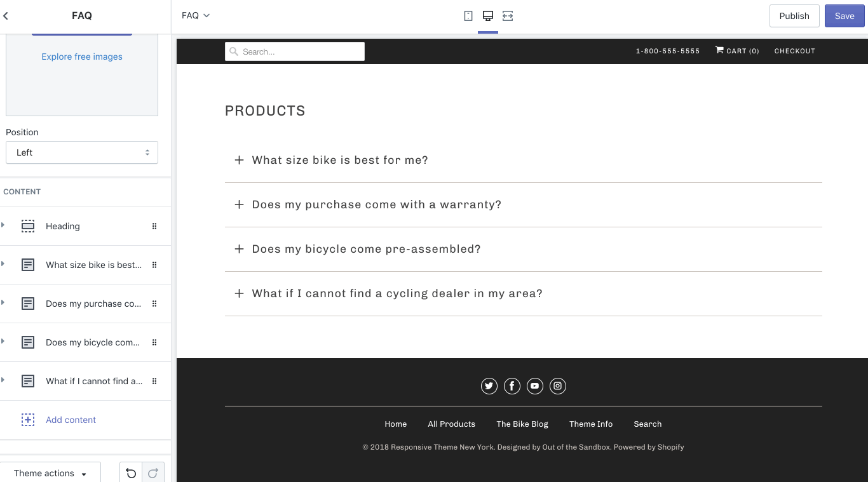Open the YouTube social icon
The image size is (868, 482).
click(535, 386)
